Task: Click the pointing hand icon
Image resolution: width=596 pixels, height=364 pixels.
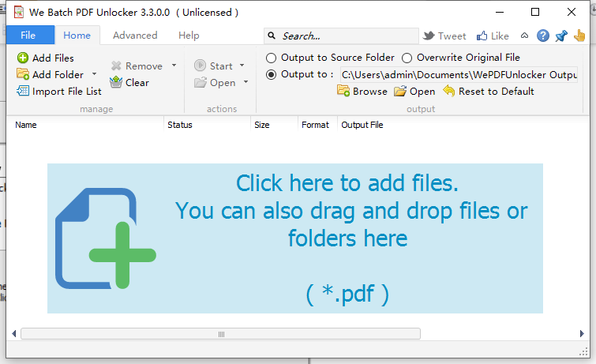Action: (579, 36)
